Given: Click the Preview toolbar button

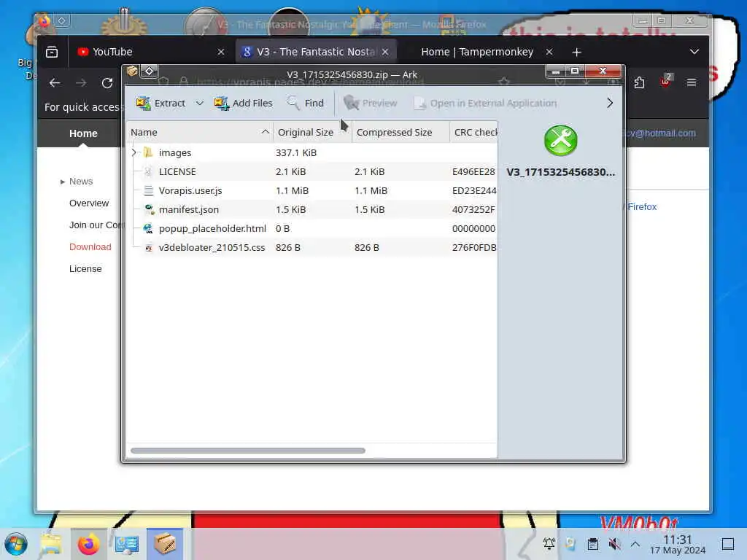Looking at the screenshot, I should pyautogui.click(x=370, y=103).
